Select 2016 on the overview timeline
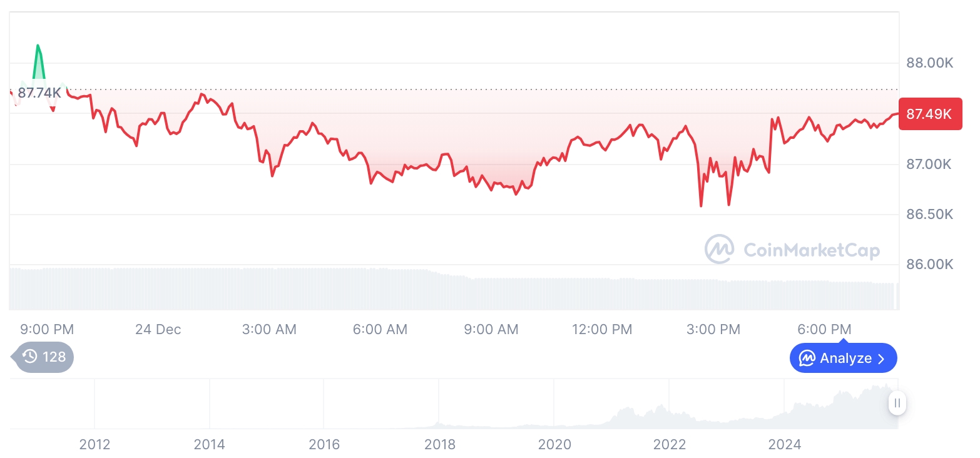Image resolution: width=980 pixels, height=458 pixels. click(x=324, y=444)
